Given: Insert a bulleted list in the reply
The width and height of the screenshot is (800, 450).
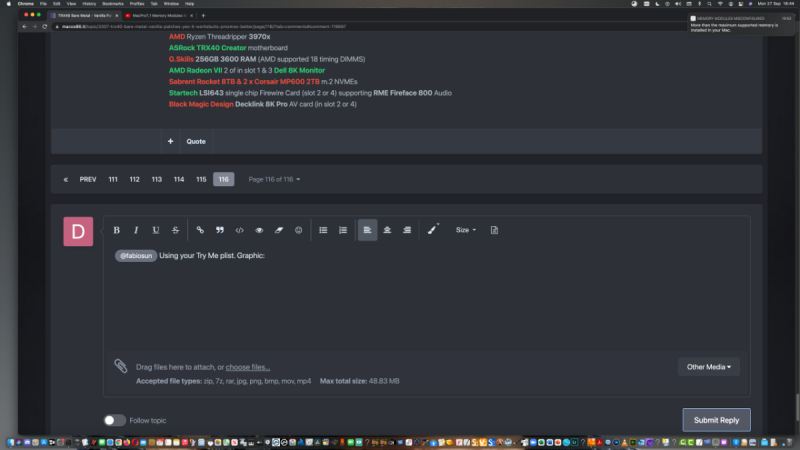Looking at the screenshot, I should [x=323, y=230].
